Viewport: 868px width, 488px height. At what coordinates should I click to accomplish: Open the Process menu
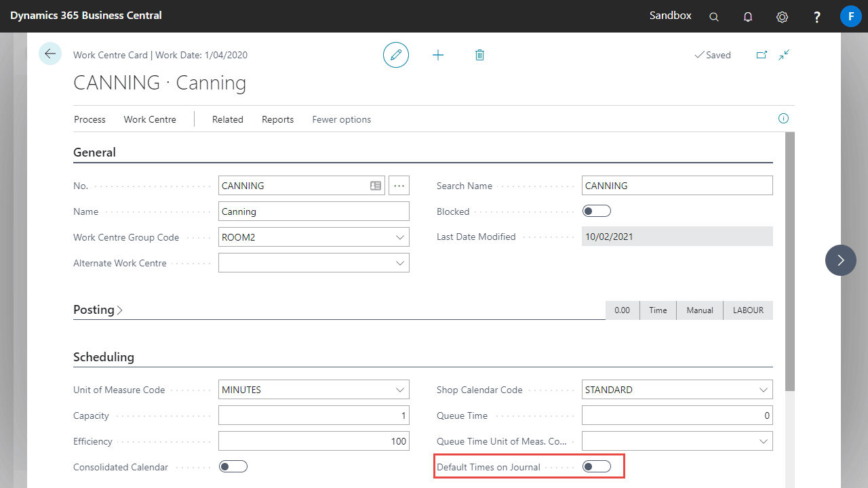click(x=90, y=119)
